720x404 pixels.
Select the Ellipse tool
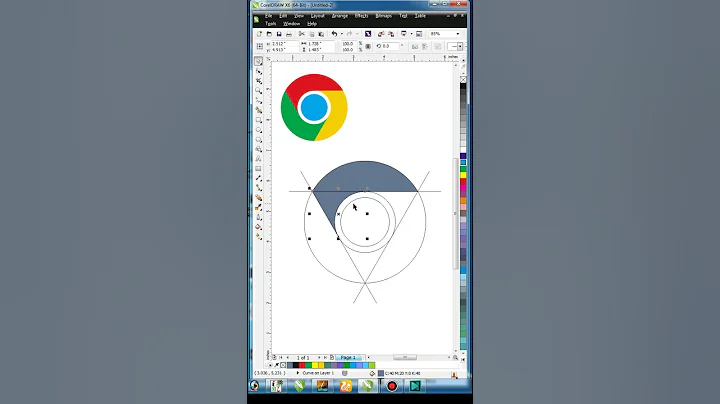tap(259, 130)
